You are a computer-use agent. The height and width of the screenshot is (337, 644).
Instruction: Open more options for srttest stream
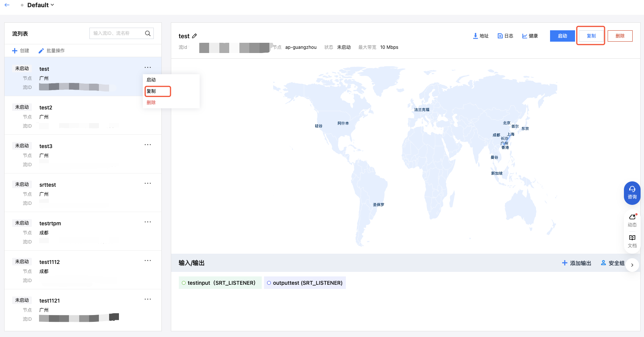pyautogui.click(x=148, y=183)
